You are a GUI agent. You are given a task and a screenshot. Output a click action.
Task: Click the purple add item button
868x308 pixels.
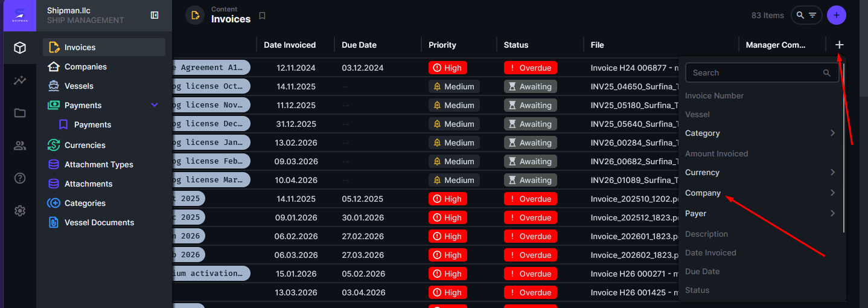coord(837,15)
